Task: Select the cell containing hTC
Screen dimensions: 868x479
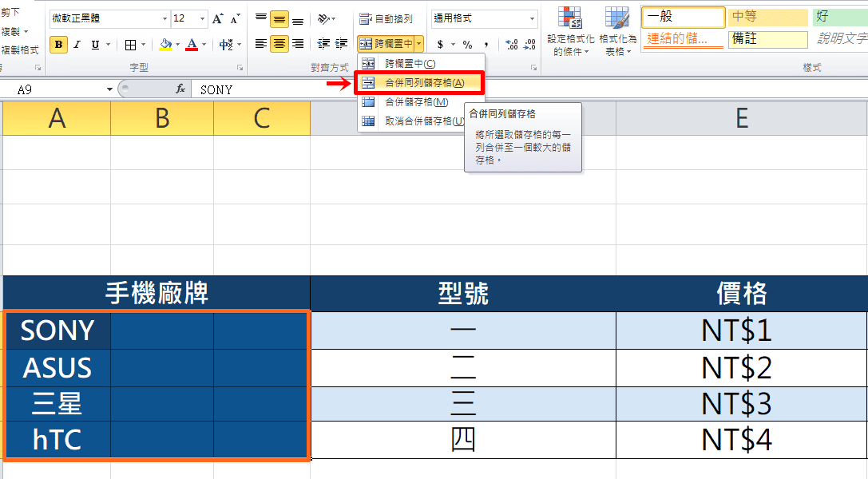Action: [57, 440]
